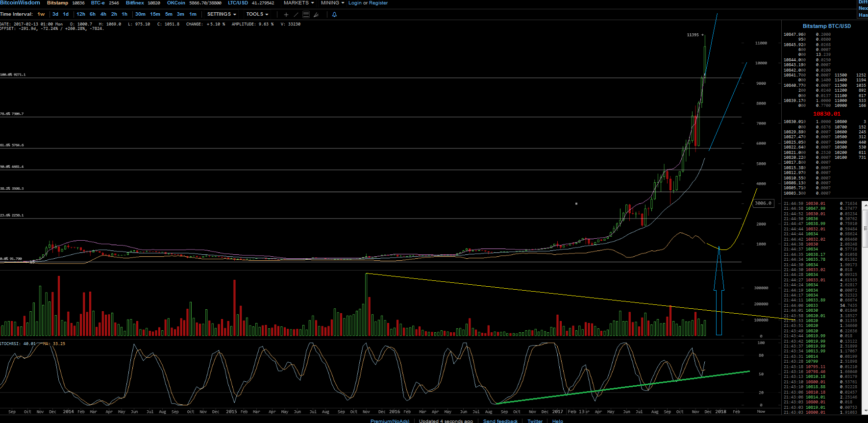This screenshot has height=423, width=868.
Task: Click the 3006.0 price marker on the axis
Action: (x=763, y=203)
